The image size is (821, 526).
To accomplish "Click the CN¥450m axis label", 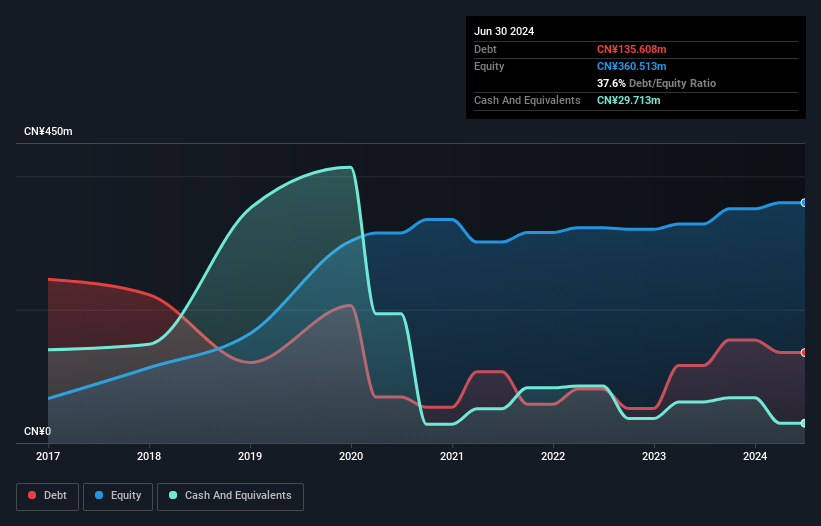I will coord(48,131).
